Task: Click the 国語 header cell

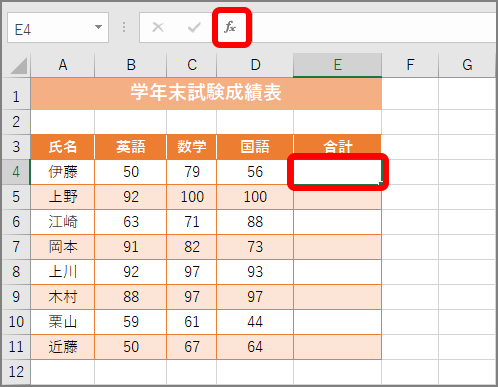Action: (255, 147)
